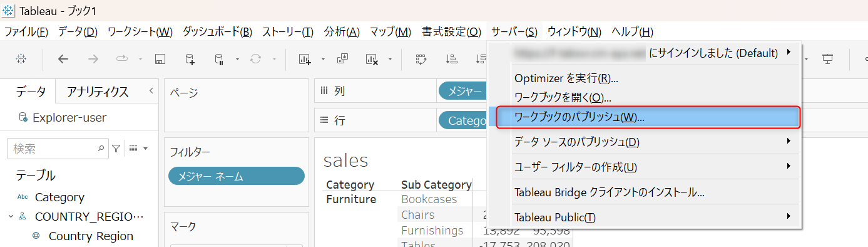Click the New Worksheet chart-plus icon
The height and width of the screenshot is (247, 868).
point(305,60)
